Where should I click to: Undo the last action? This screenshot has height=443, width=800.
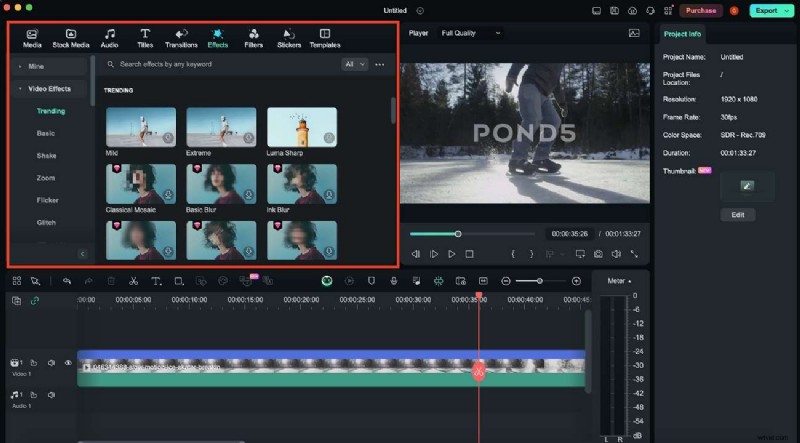point(67,281)
